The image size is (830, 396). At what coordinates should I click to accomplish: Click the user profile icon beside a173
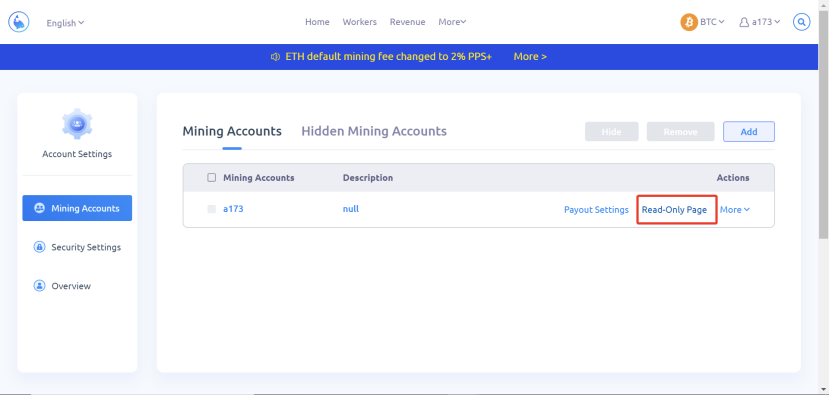744,22
